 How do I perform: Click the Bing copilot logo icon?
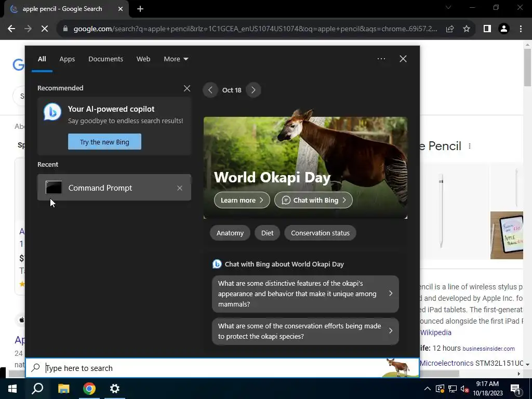coord(52,112)
